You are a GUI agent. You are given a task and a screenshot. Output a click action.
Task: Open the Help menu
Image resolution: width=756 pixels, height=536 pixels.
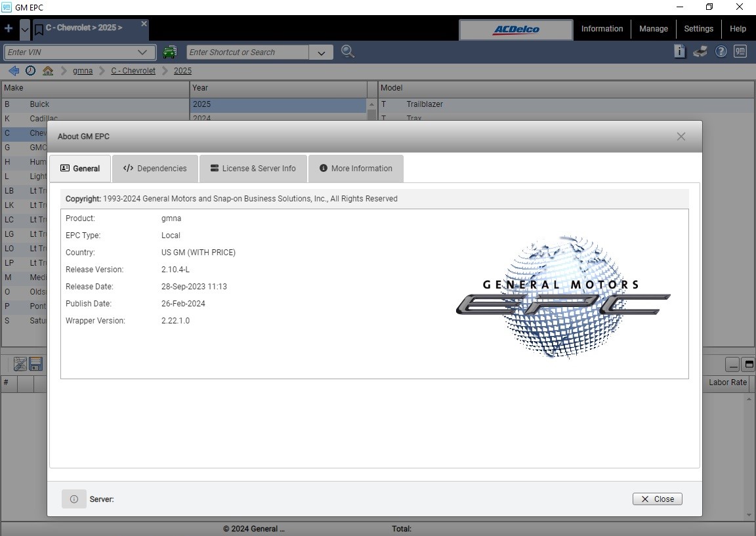click(738, 29)
